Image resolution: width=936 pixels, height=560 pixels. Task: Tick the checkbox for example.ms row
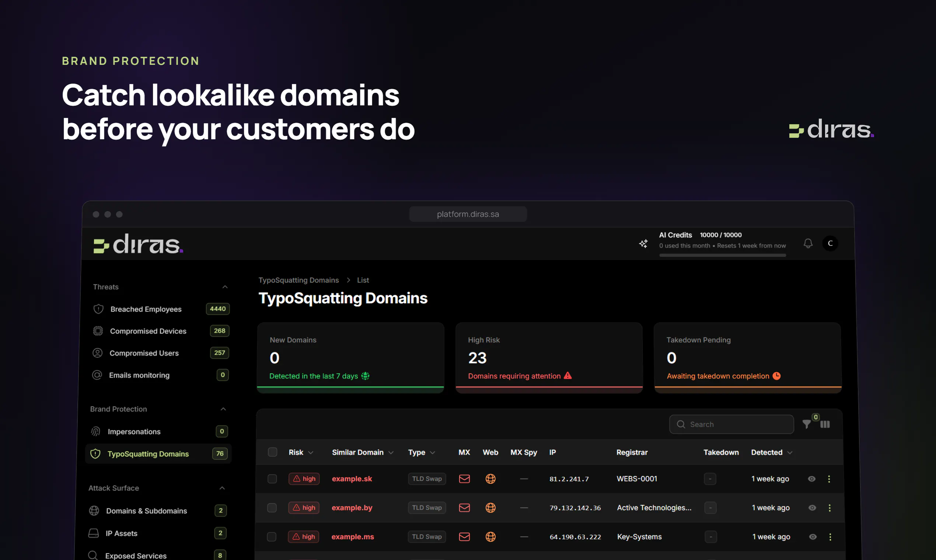pyautogui.click(x=271, y=536)
